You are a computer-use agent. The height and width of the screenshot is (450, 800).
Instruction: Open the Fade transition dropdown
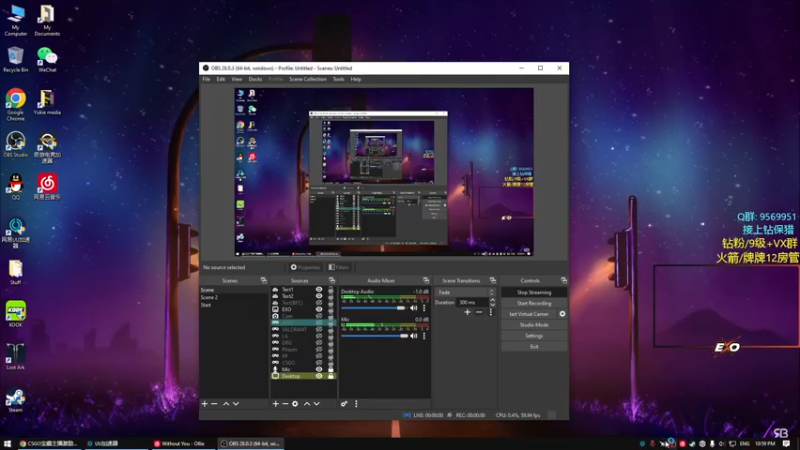465,292
